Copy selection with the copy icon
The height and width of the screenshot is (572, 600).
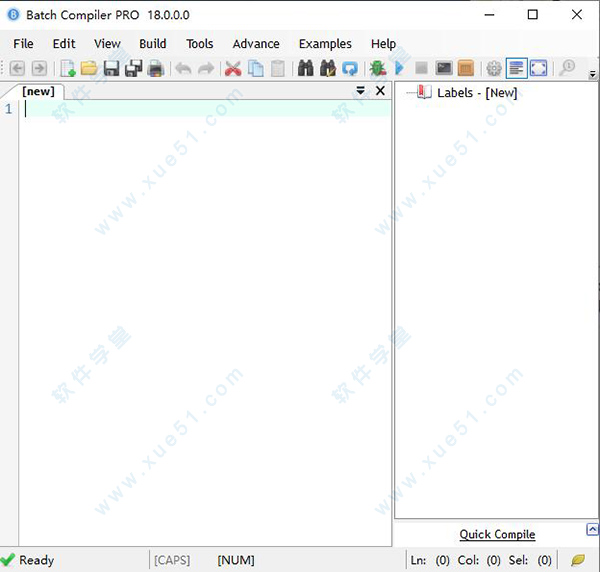(x=255, y=68)
